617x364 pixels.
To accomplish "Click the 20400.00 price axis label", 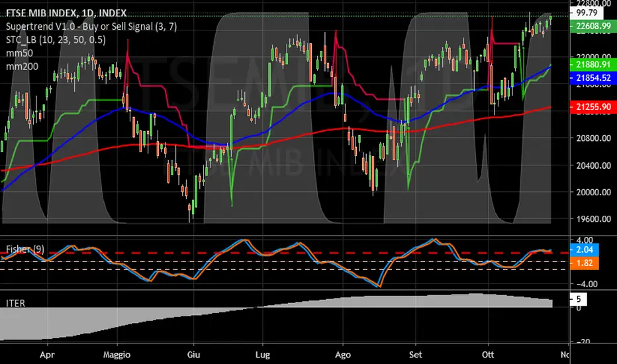I will [x=593, y=165].
